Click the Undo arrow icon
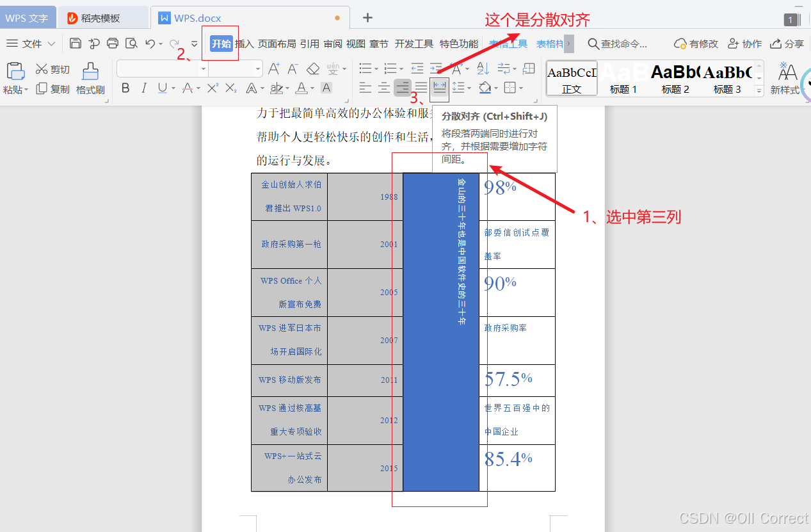Image resolution: width=811 pixels, height=532 pixels. (x=150, y=44)
